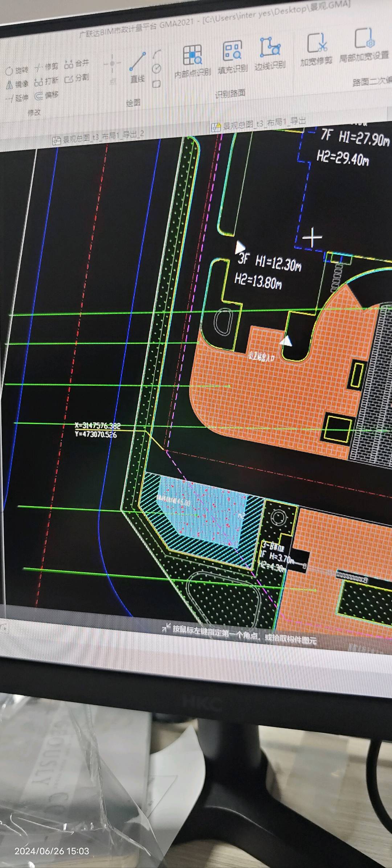
Task: Select the 偏移 offset tool
Action: pyautogui.click(x=46, y=96)
